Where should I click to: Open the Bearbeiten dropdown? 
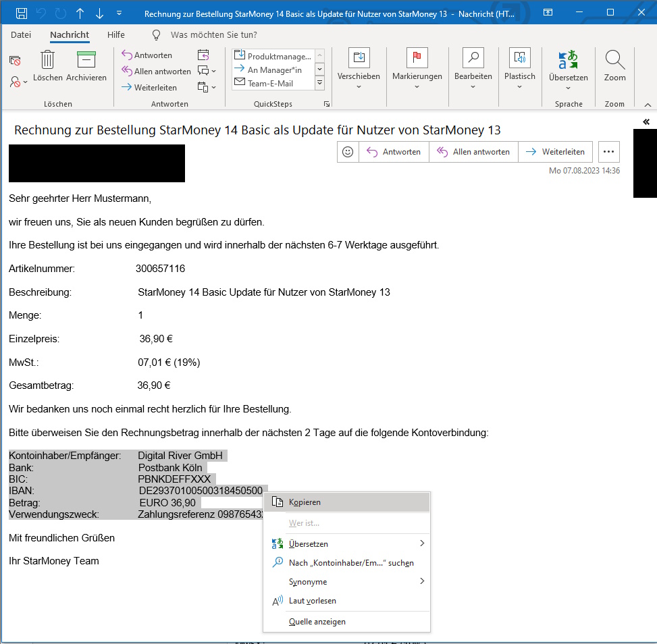(x=473, y=68)
